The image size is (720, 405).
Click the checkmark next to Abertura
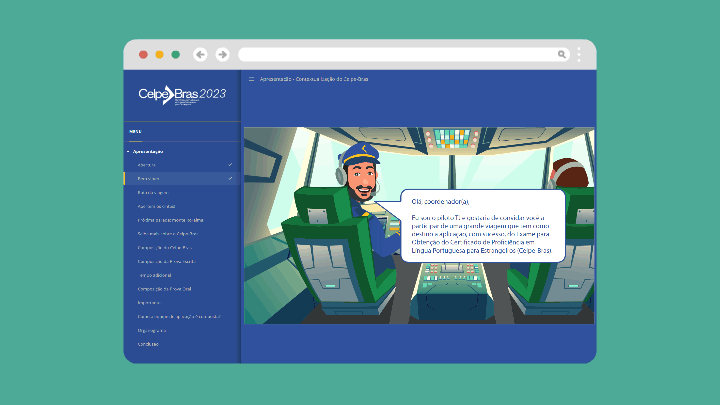point(230,164)
